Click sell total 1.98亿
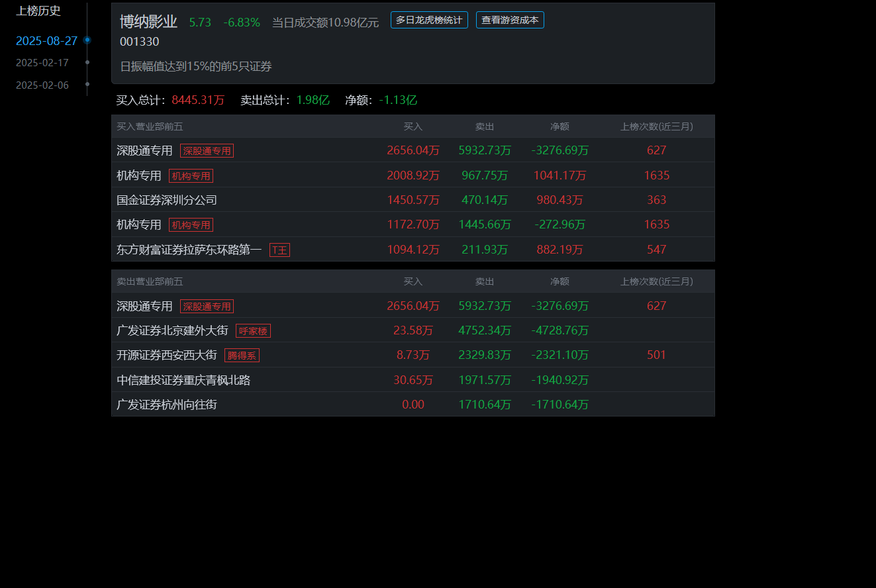This screenshot has height=588, width=876. point(313,100)
